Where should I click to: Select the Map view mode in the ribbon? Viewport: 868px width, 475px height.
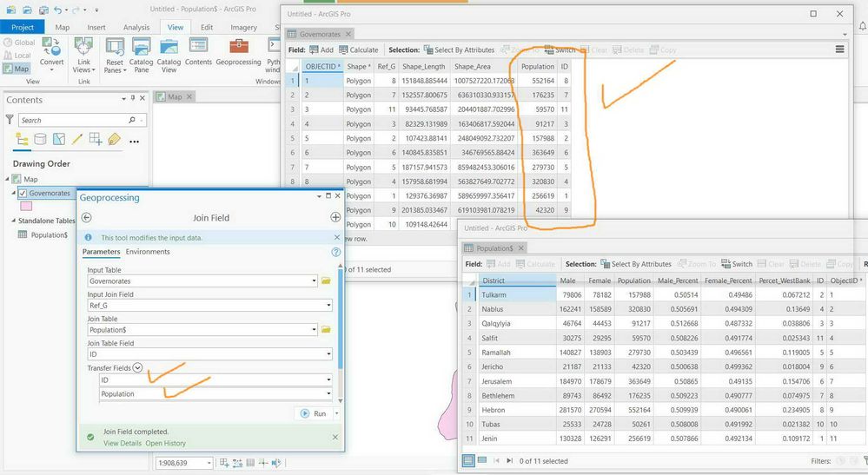tap(16, 69)
